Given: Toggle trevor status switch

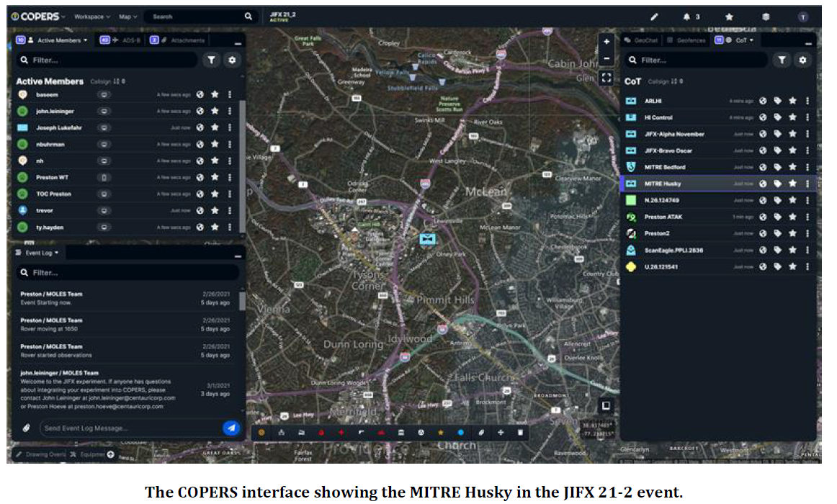Looking at the screenshot, I should click(104, 211).
